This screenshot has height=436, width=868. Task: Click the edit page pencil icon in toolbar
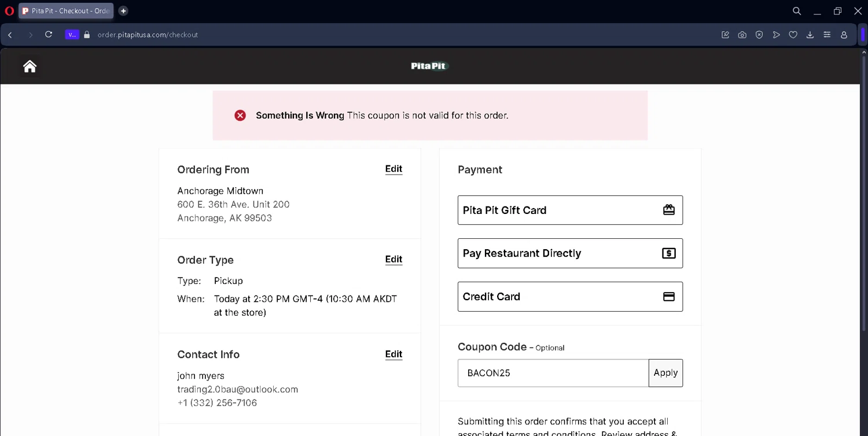(x=725, y=35)
